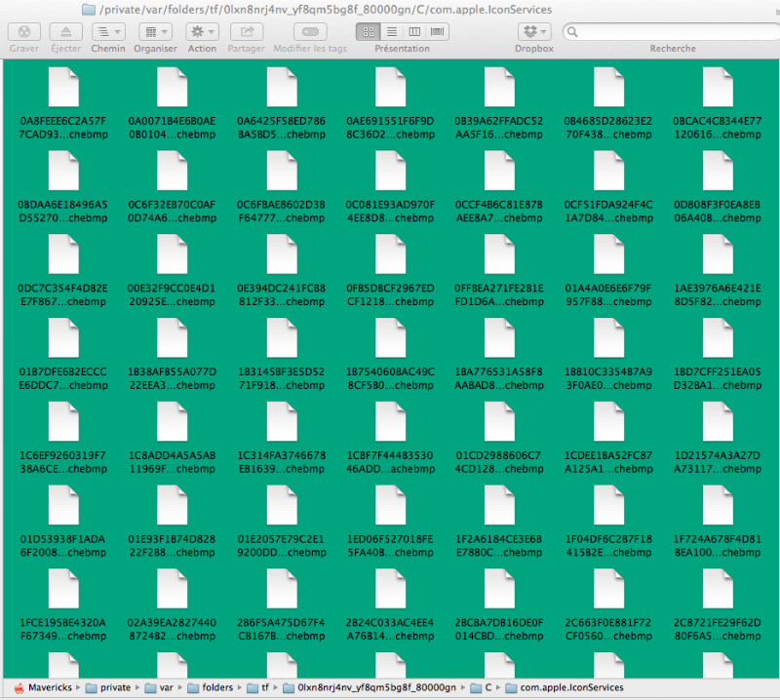Select the file icon 0A8FEEE6C2A57F
Screen dimensions: 780x700
63,88
